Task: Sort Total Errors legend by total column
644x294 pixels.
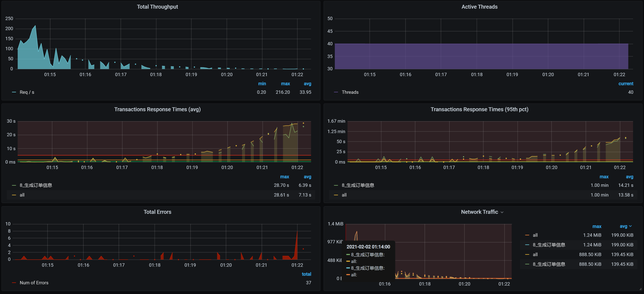Action: (306, 274)
